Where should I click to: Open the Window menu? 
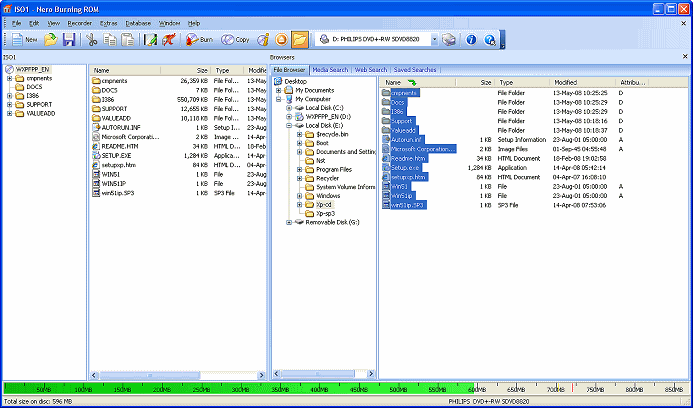coord(170,23)
